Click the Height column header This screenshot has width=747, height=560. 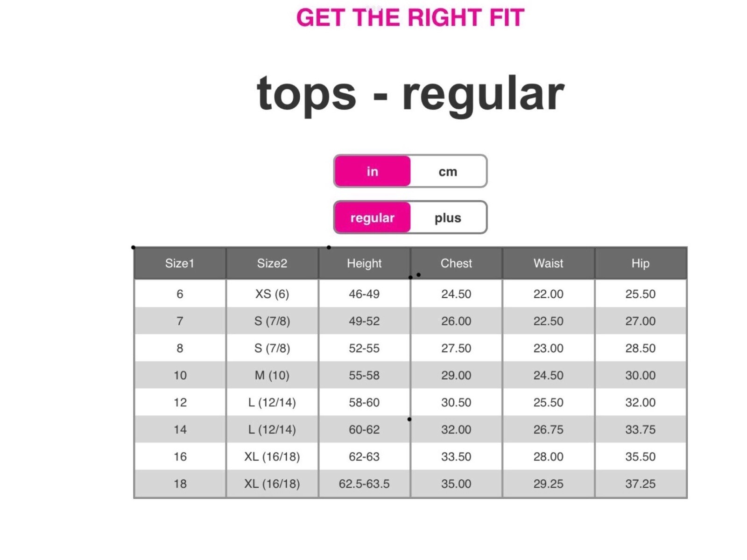click(x=364, y=263)
